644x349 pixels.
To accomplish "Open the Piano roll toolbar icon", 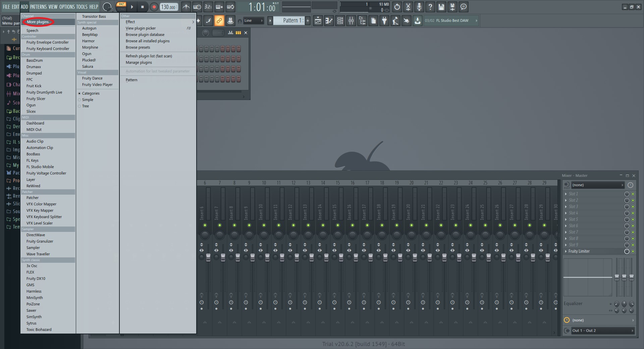I will coord(329,20).
